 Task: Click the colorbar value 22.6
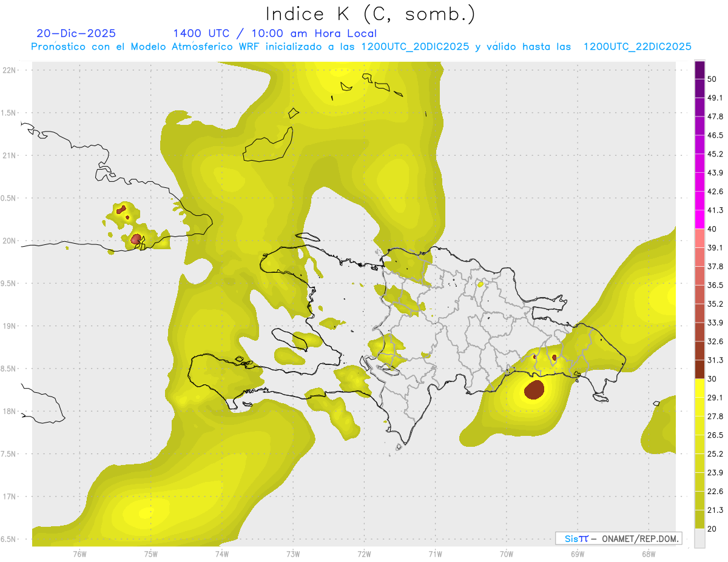715,491
